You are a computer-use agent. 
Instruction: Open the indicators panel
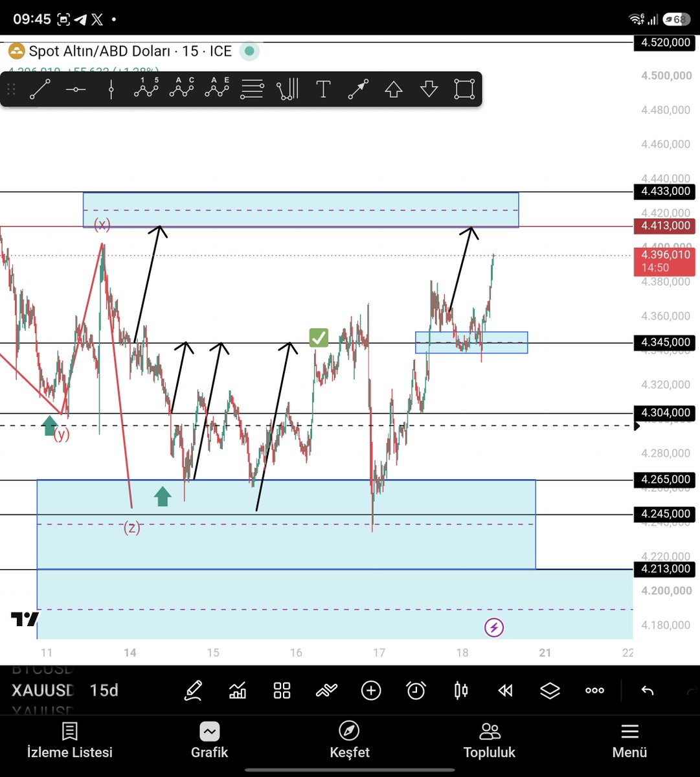(238, 691)
